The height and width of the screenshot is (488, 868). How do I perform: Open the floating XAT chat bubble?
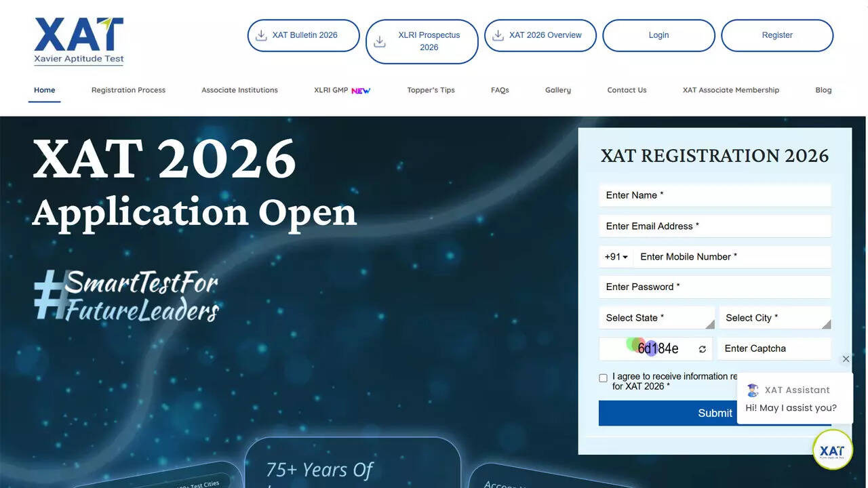[x=832, y=449]
